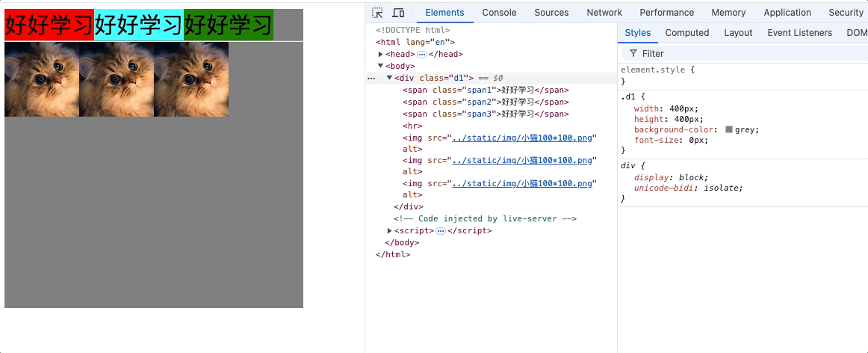The height and width of the screenshot is (353, 868).
Task: Select the closing </div> line
Action: 409,206
